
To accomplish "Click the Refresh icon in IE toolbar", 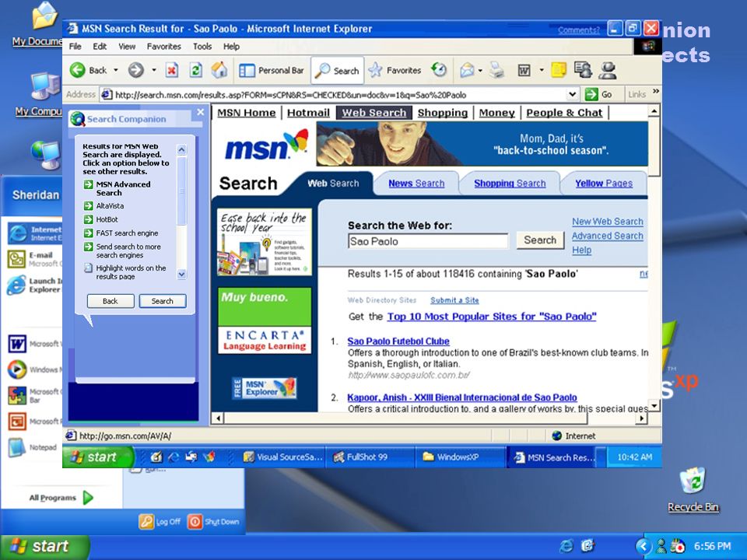I will click(x=195, y=71).
